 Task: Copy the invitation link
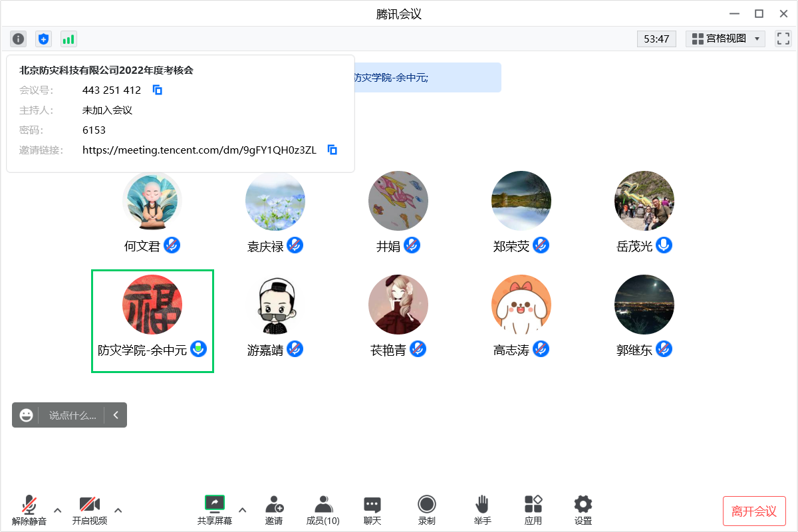tap(332, 150)
